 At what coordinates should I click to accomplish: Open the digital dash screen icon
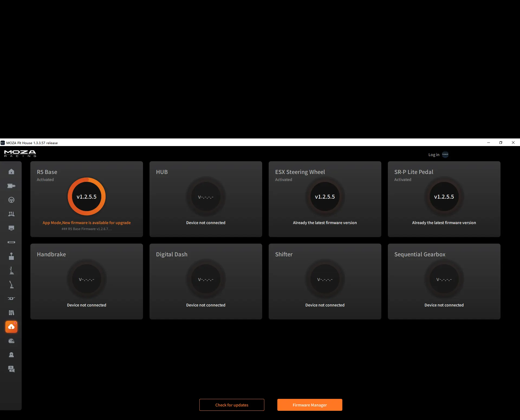tap(11, 228)
